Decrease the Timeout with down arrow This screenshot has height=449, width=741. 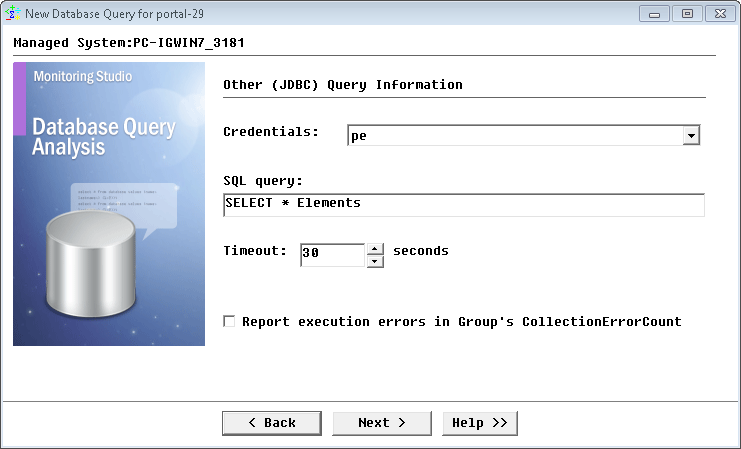[x=375, y=261]
